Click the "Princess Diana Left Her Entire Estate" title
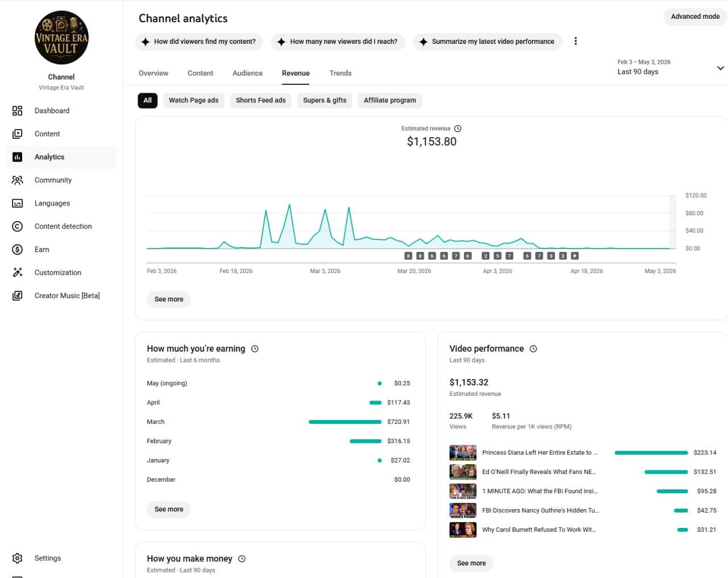 tap(540, 453)
